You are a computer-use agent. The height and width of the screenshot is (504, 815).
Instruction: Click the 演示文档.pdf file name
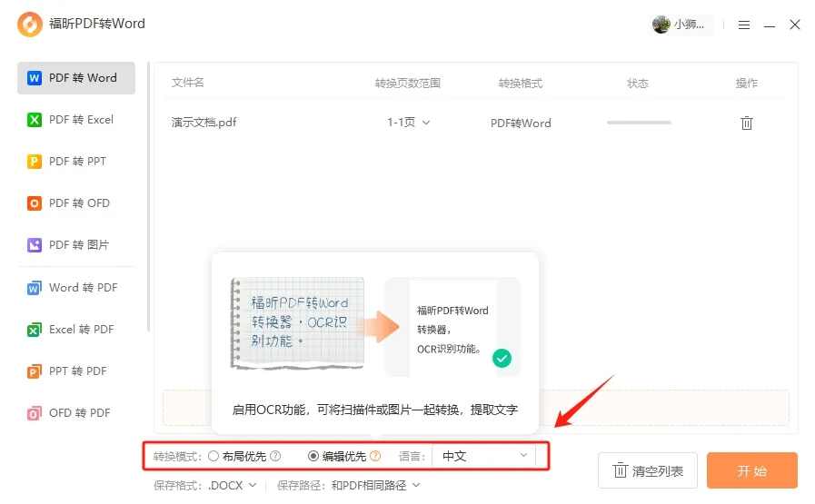pos(204,123)
